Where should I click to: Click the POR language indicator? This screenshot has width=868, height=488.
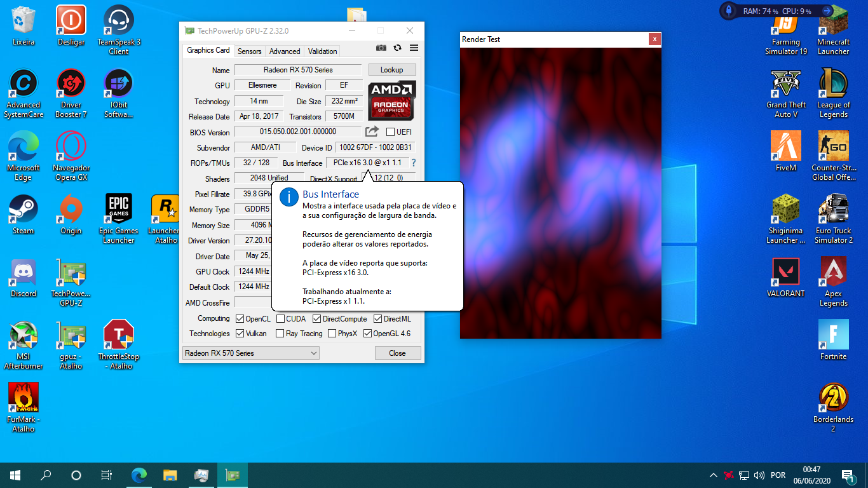pos(778,475)
